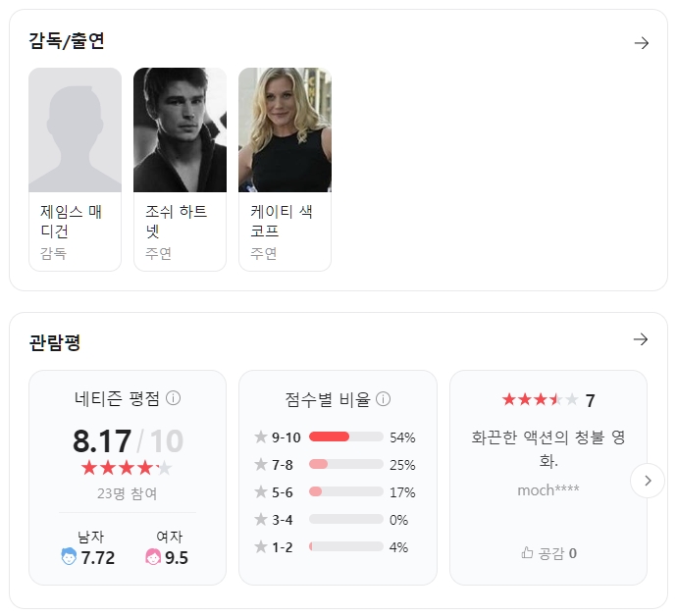Open 케이티 색코프 actress photo
The height and width of the screenshot is (616, 677).
[x=285, y=129]
